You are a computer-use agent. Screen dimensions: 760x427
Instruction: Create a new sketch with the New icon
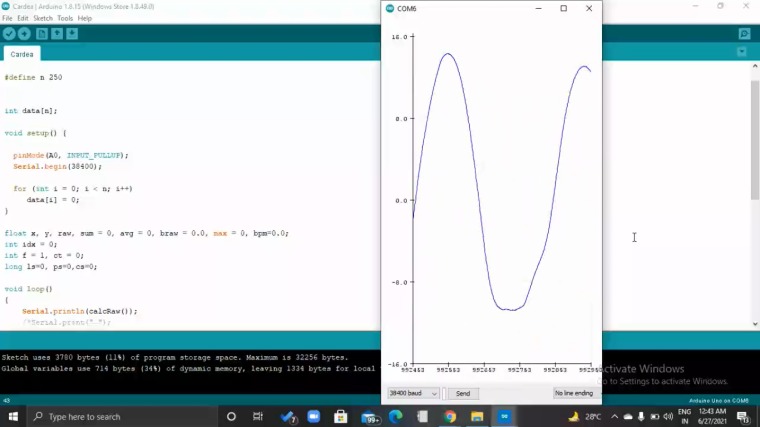[42, 33]
